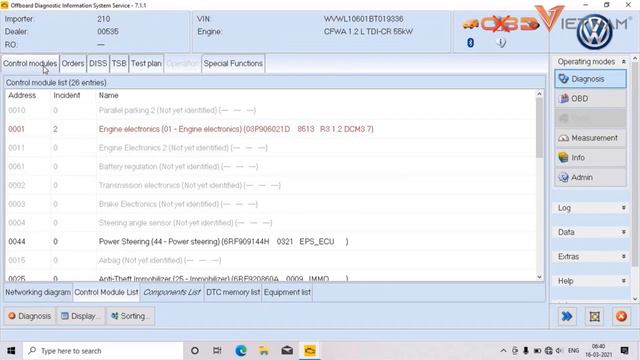
Task: Select Airbag 0015 row
Action: click(270, 260)
